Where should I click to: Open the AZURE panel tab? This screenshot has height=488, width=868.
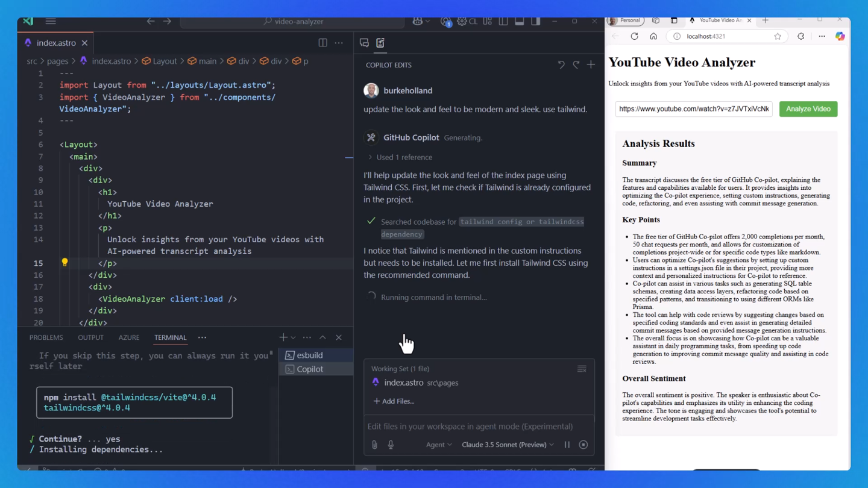[129, 337]
